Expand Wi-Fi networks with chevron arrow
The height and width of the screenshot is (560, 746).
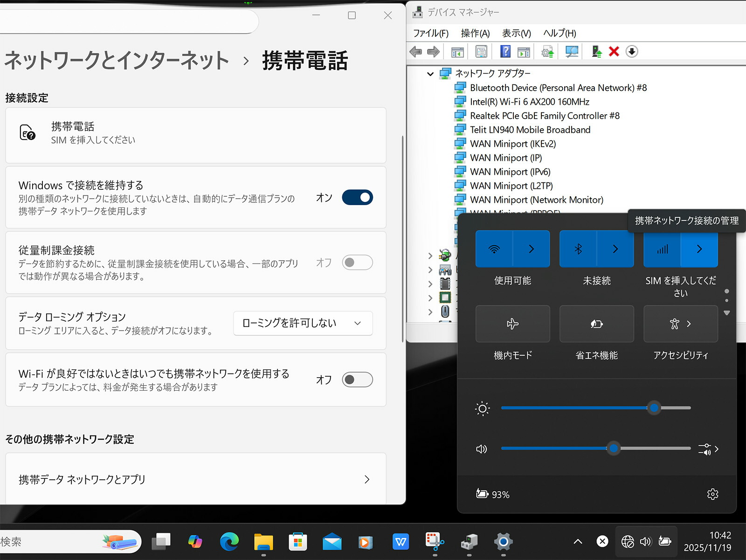(531, 249)
